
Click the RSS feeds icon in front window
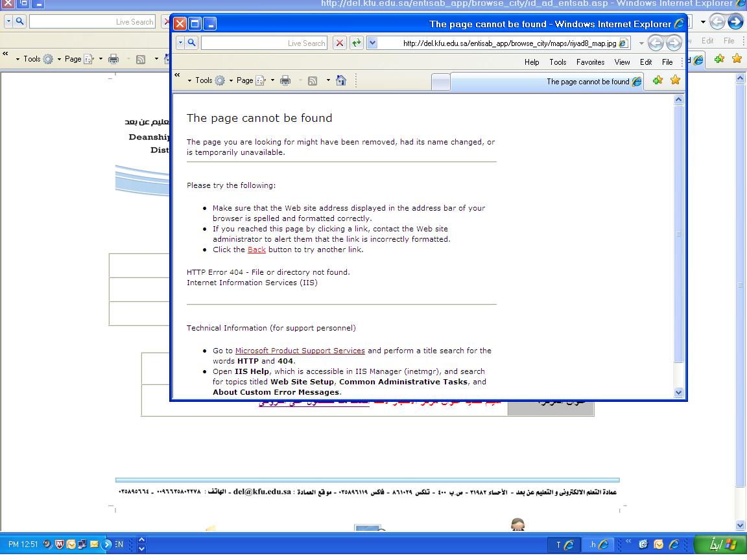click(x=313, y=80)
